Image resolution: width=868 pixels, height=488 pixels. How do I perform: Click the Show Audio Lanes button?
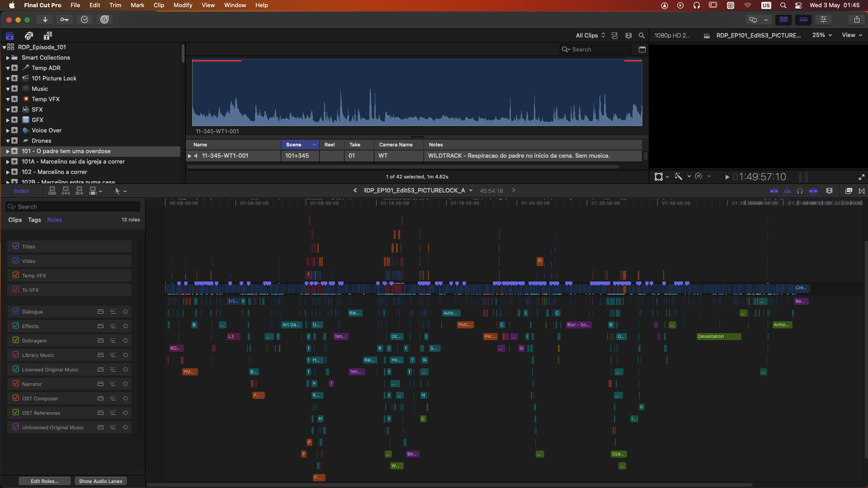click(x=100, y=481)
